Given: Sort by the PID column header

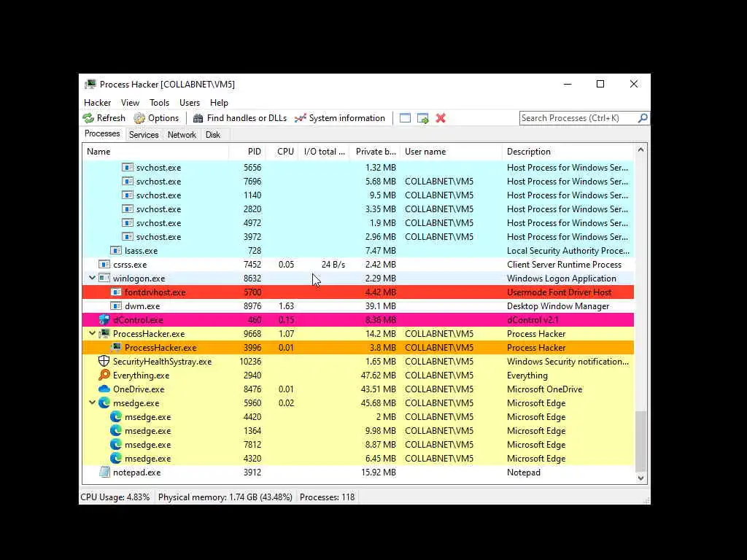Looking at the screenshot, I should 247,152.
